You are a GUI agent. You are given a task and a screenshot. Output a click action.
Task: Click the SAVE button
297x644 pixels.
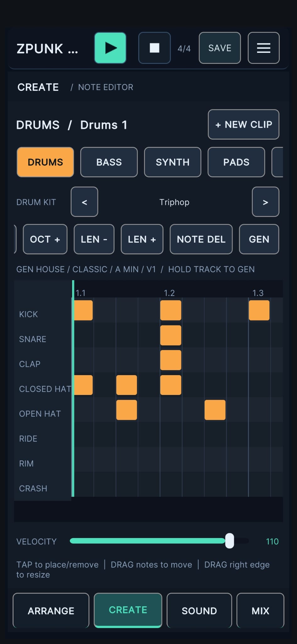pos(220,48)
